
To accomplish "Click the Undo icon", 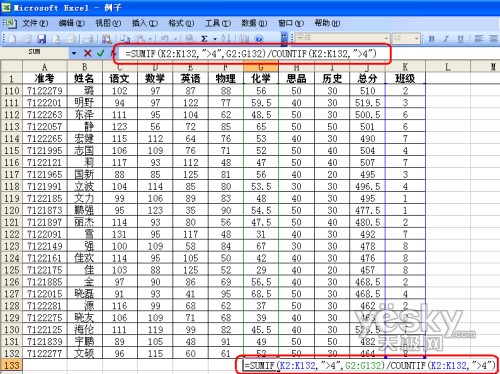I will point(165,39).
